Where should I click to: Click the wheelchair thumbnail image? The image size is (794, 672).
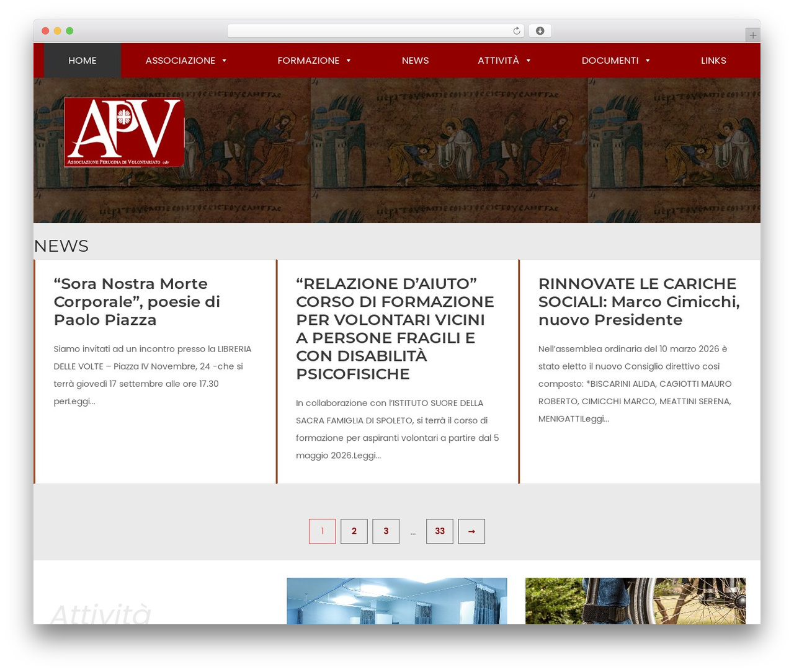coord(635,601)
